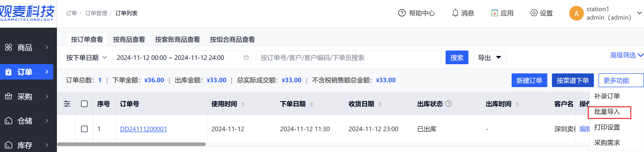Click the orange admin avatar
The image size is (644, 152).
(576, 13)
